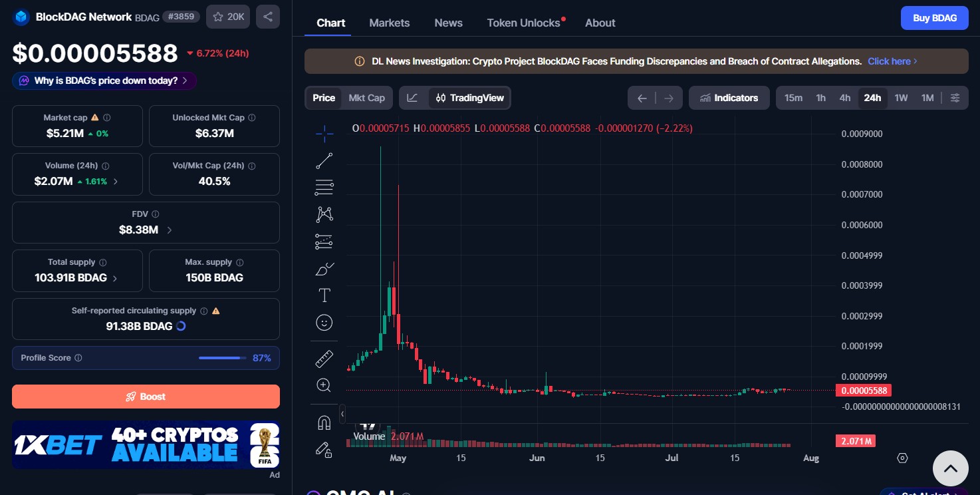The height and width of the screenshot is (495, 980).
Task: Click the Profile Score info icon
Action: pos(78,358)
